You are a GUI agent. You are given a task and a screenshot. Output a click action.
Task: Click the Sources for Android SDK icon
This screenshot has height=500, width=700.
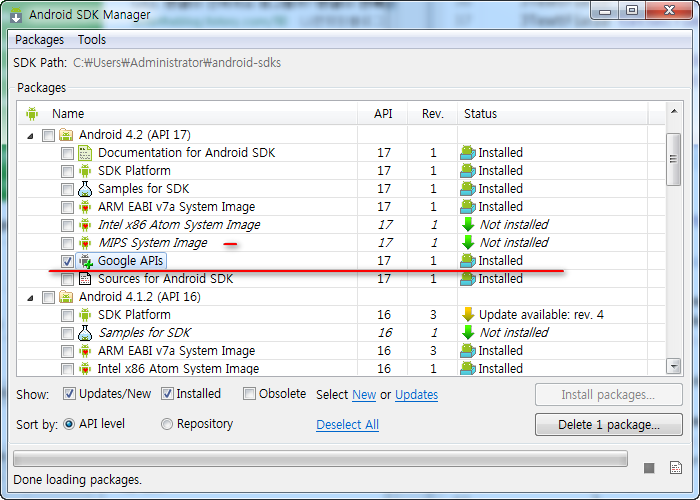click(85, 279)
